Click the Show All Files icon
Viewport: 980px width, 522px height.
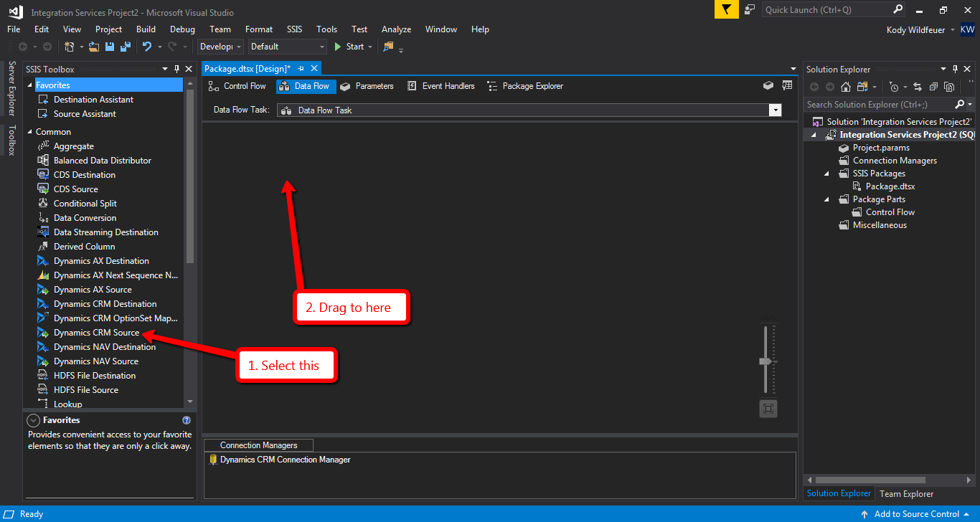(x=949, y=87)
